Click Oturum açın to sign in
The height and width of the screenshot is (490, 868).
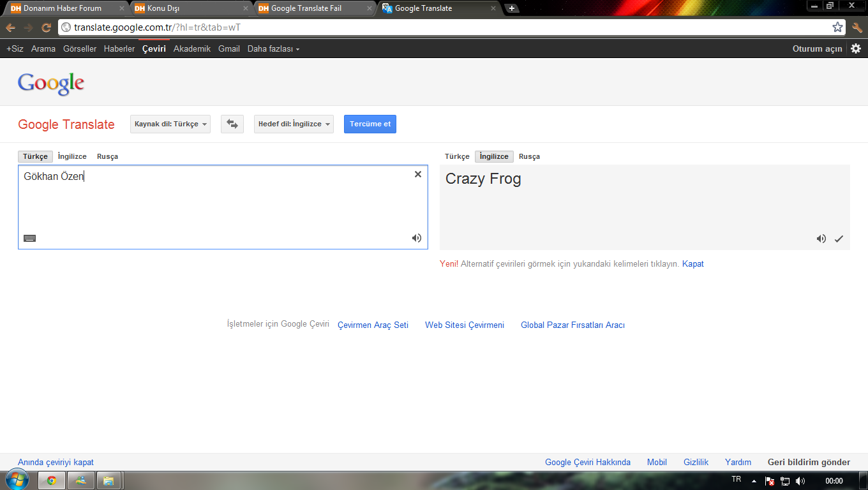point(817,48)
